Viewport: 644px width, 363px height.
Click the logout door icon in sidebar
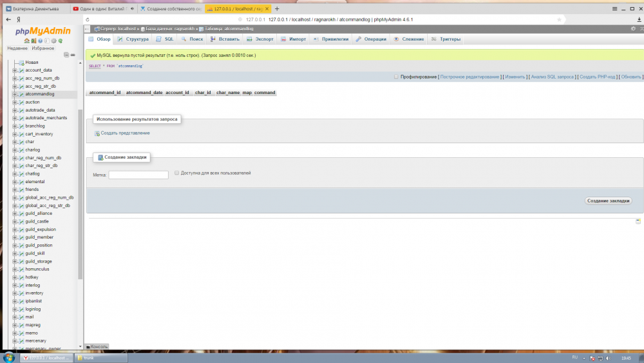click(33, 41)
